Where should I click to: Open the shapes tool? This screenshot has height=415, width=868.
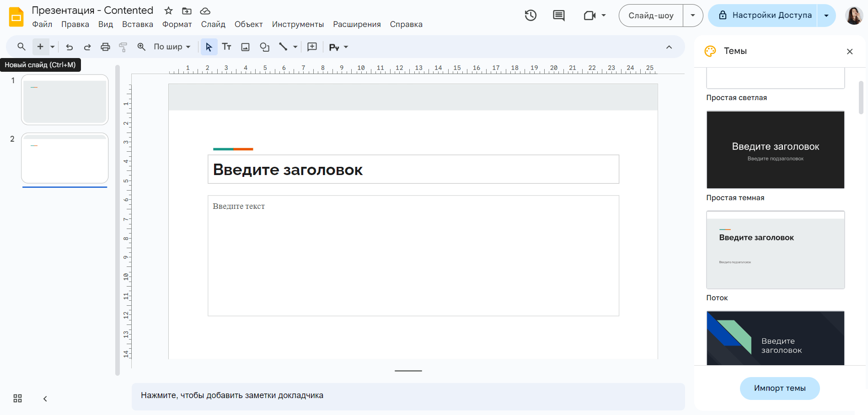264,47
